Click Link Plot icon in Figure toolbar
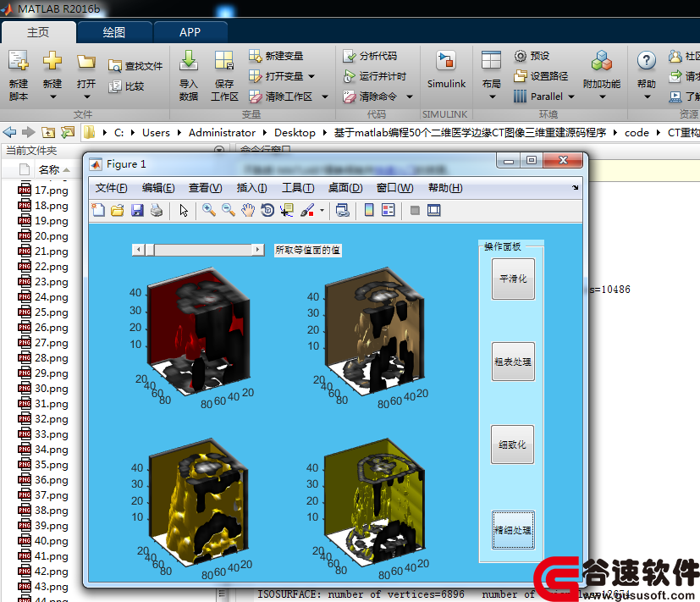 click(x=343, y=210)
